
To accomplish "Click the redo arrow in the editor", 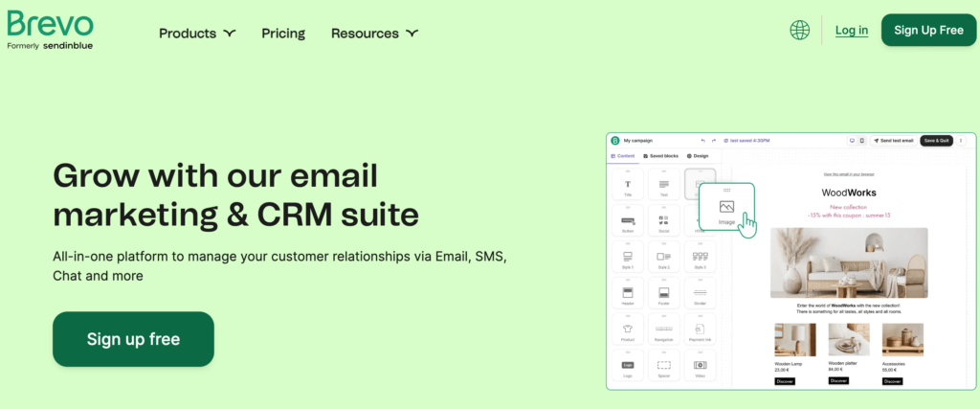I will 714,141.
